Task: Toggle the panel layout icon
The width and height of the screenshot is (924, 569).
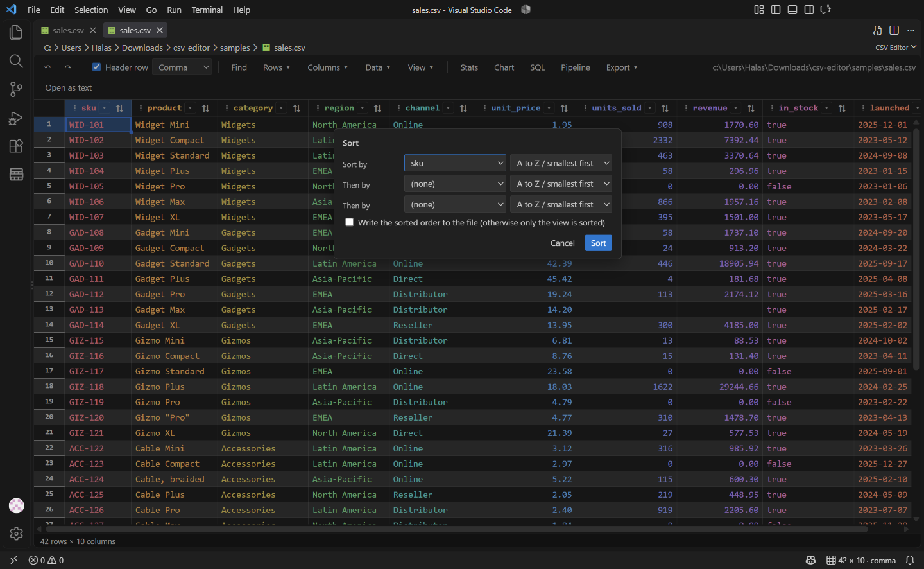Action: (792, 10)
